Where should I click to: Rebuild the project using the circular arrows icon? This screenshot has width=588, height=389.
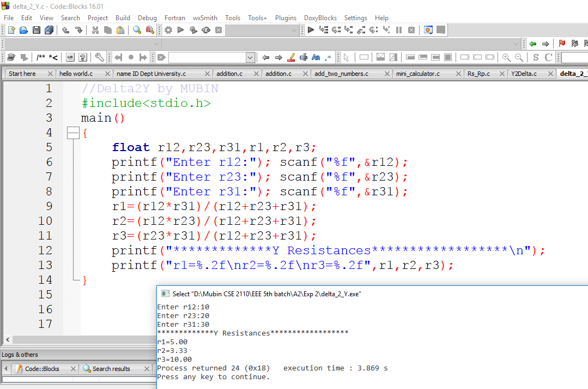point(205,30)
